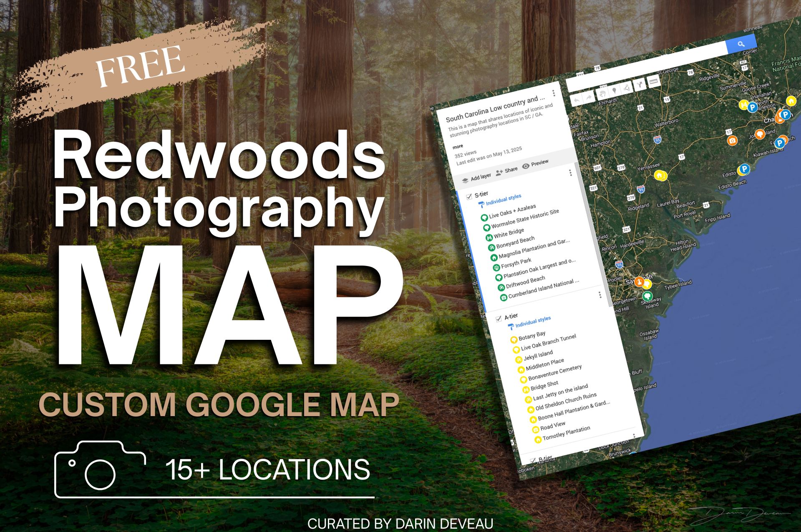Image resolution: width=801 pixels, height=532 pixels.
Task: Click the yellow house marker at top right
Action: coord(791,101)
